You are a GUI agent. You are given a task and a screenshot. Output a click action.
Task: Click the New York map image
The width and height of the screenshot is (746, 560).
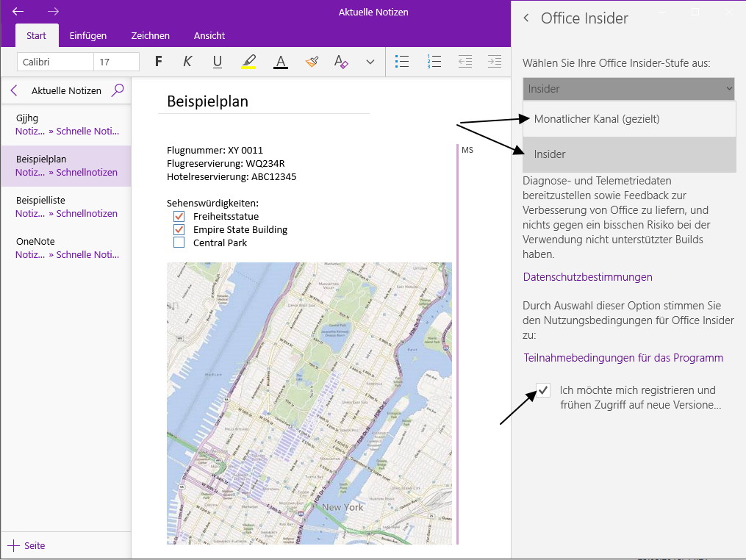point(309,403)
